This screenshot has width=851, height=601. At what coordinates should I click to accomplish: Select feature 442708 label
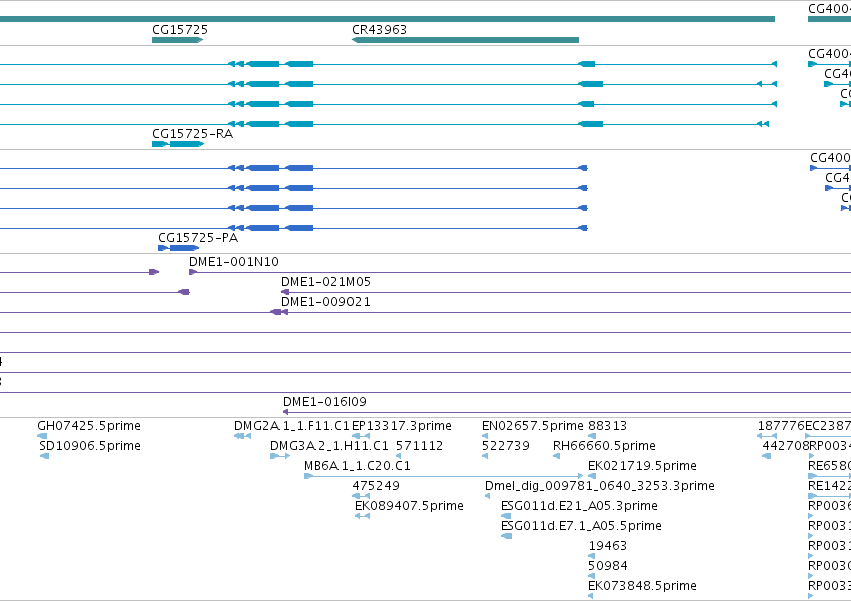(785, 446)
